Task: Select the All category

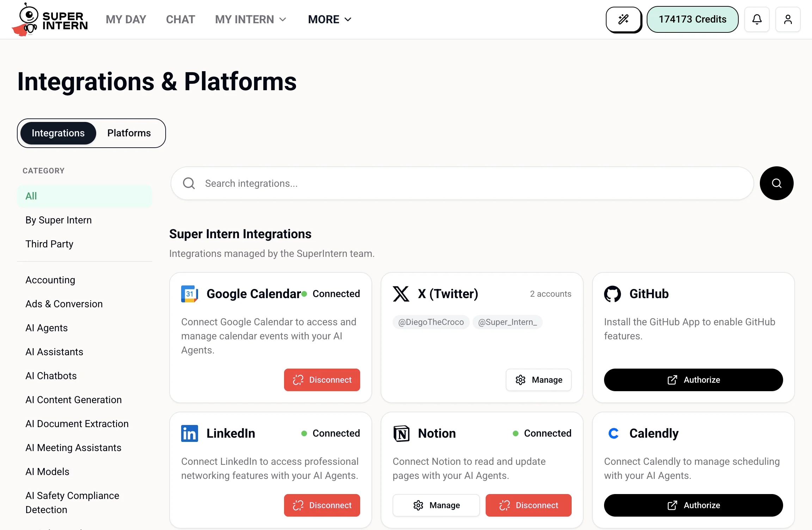Action: click(x=85, y=196)
